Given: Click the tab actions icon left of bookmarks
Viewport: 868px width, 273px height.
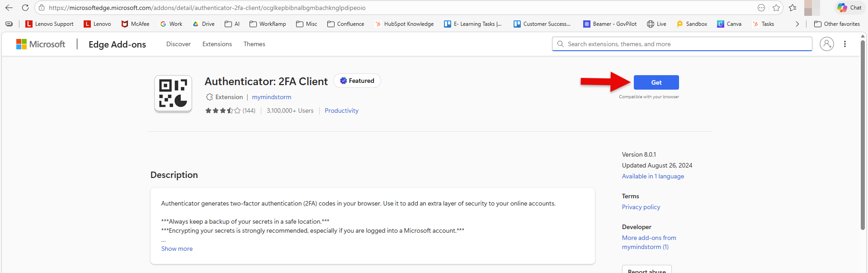Looking at the screenshot, I should coord(9,24).
